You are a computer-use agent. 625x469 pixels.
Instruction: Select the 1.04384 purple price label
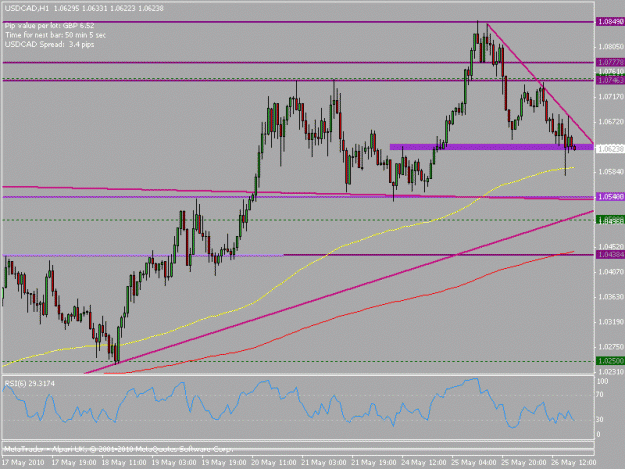[x=610, y=255]
